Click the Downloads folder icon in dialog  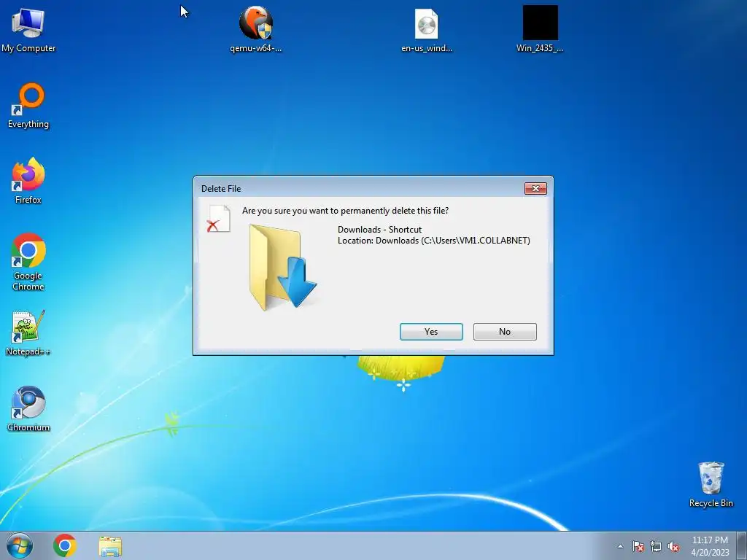[x=283, y=267]
